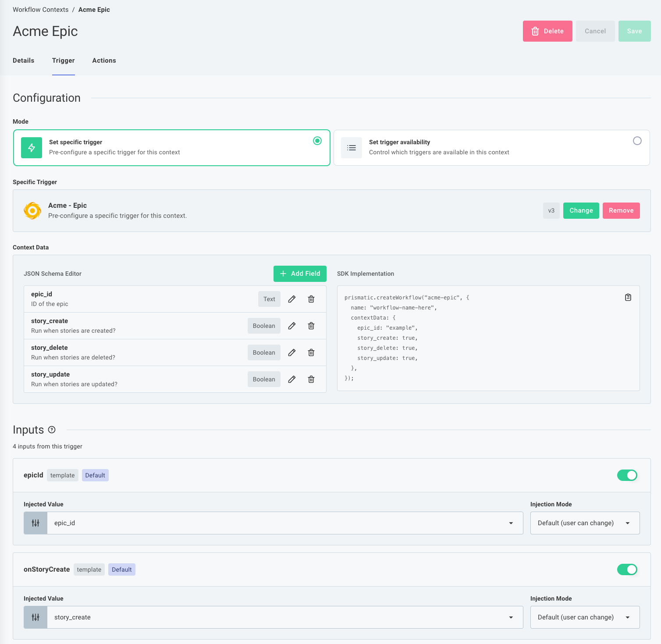The image size is (661, 644).
Task: Click the red Delete button
Action: click(x=547, y=31)
